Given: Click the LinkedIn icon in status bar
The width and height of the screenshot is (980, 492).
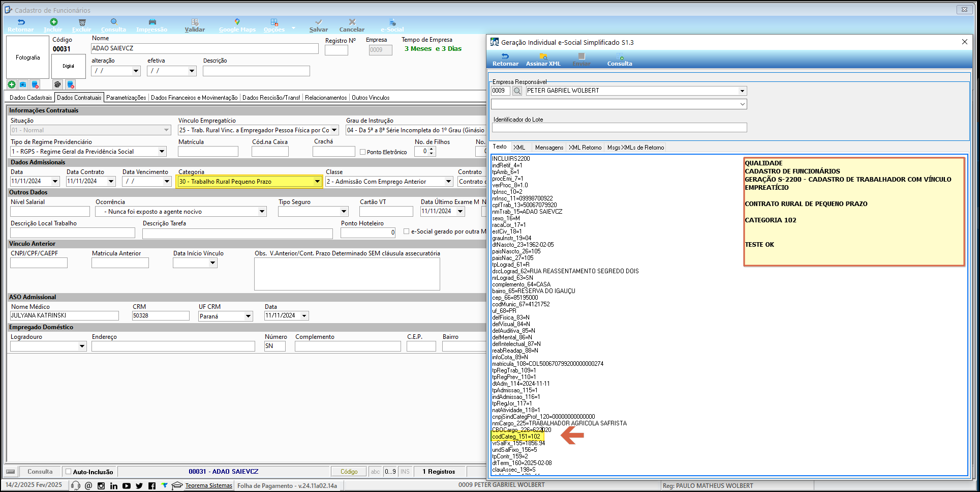Looking at the screenshot, I should click(114, 486).
